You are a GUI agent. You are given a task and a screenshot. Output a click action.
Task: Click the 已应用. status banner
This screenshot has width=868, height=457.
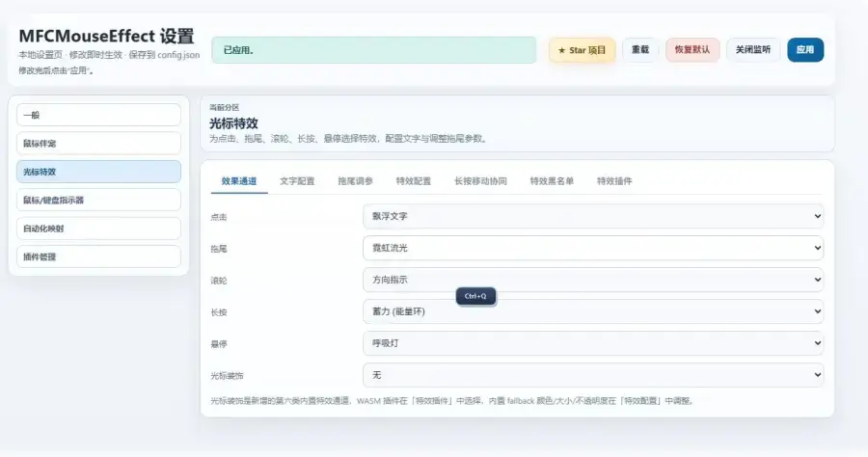click(373, 50)
